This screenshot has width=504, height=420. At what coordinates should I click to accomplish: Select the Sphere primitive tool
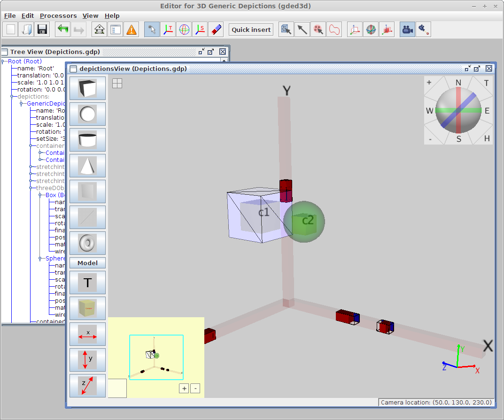87,114
